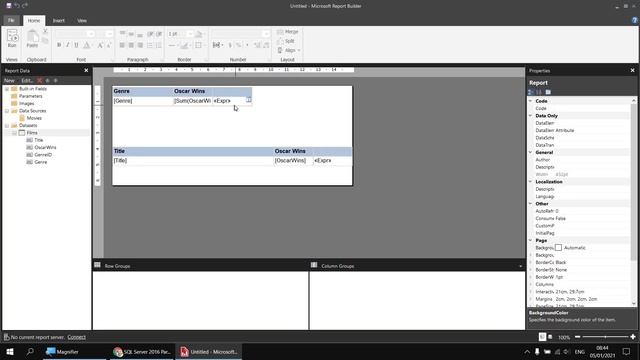This screenshot has width=640, height=360.
Task: Align paragraph text left
Action: (x=122, y=45)
